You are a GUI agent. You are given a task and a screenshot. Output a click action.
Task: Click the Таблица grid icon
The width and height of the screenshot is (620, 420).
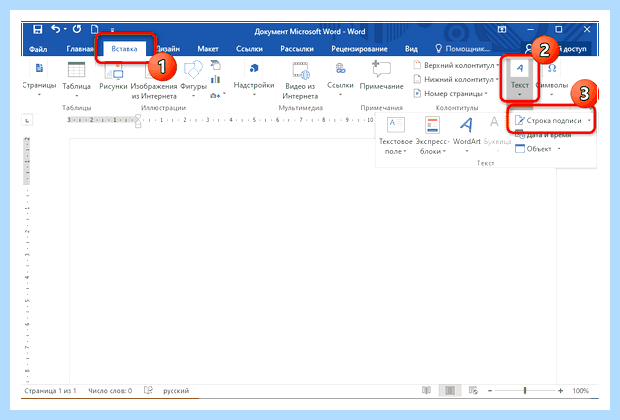click(76, 70)
